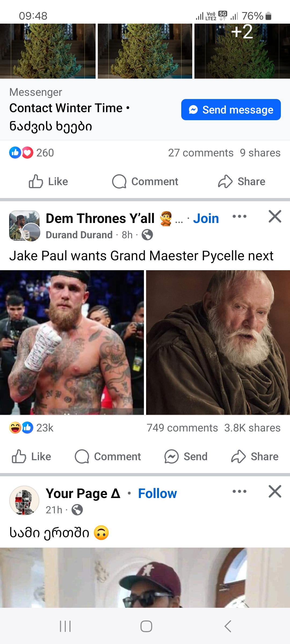Screen dimensions: 290x644
Task: Open the +2 more photos thumbnail
Action: point(242,51)
